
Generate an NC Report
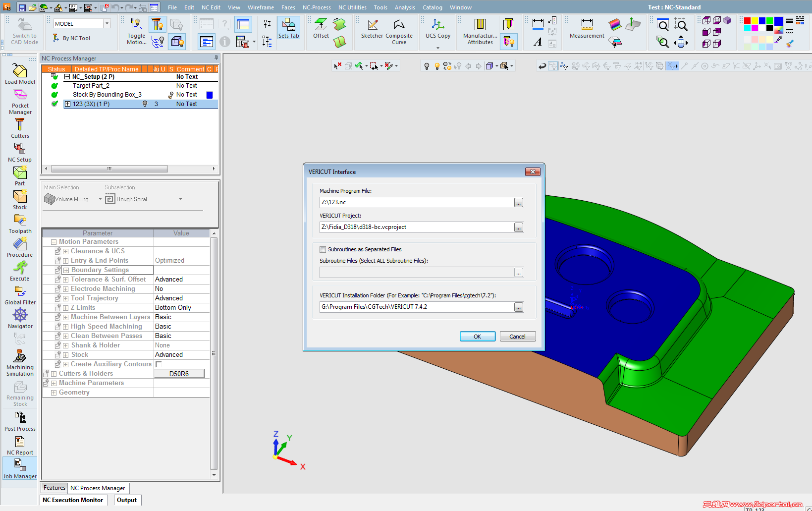point(20,446)
